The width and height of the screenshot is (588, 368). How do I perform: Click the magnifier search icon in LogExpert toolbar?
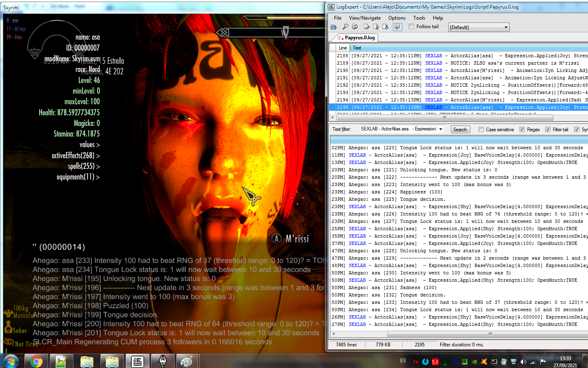pyautogui.click(x=345, y=27)
